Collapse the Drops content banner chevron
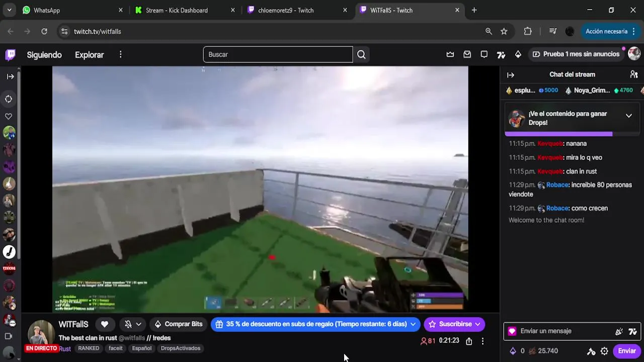The height and width of the screenshot is (362, 644). pyautogui.click(x=629, y=116)
